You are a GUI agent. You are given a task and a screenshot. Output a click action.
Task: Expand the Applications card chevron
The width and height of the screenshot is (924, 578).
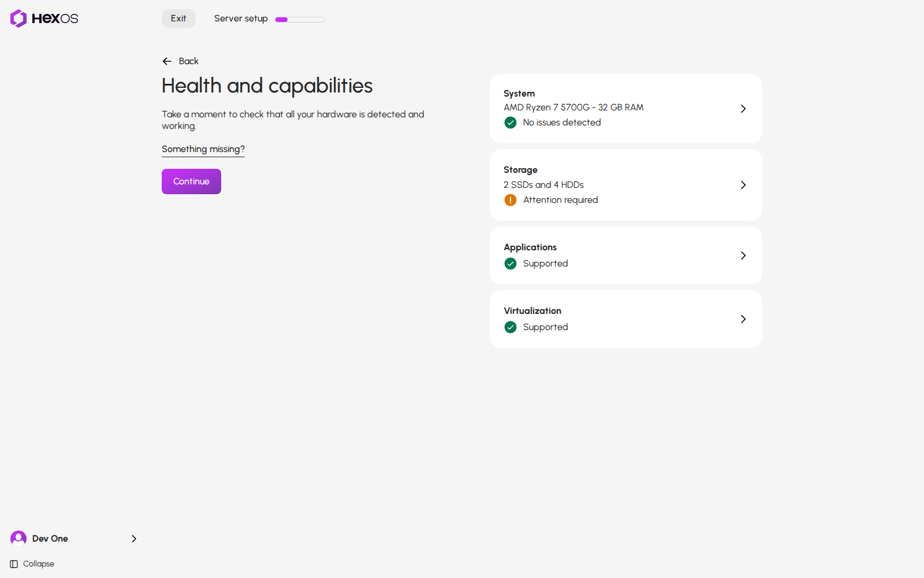click(743, 255)
